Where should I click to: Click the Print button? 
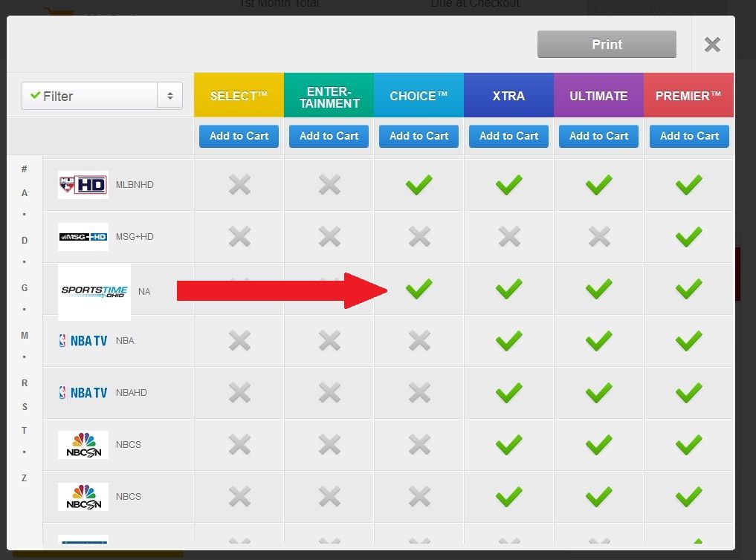click(x=607, y=45)
